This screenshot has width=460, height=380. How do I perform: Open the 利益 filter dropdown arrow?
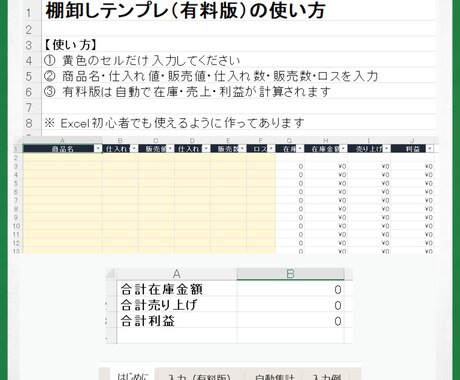click(x=430, y=149)
